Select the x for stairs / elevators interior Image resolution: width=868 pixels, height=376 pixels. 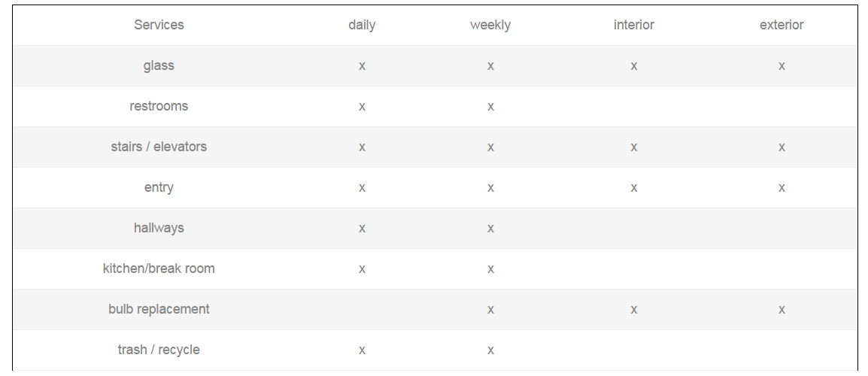coord(634,147)
